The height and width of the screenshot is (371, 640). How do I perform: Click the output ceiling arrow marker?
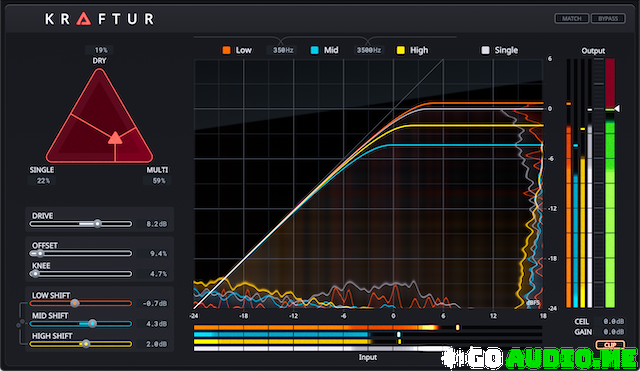coord(617,109)
